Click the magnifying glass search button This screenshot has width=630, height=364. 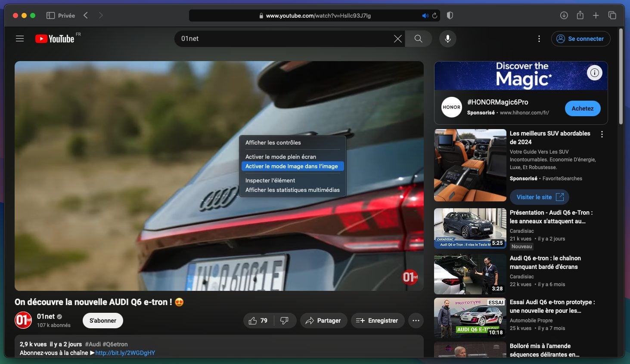point(418,39)
